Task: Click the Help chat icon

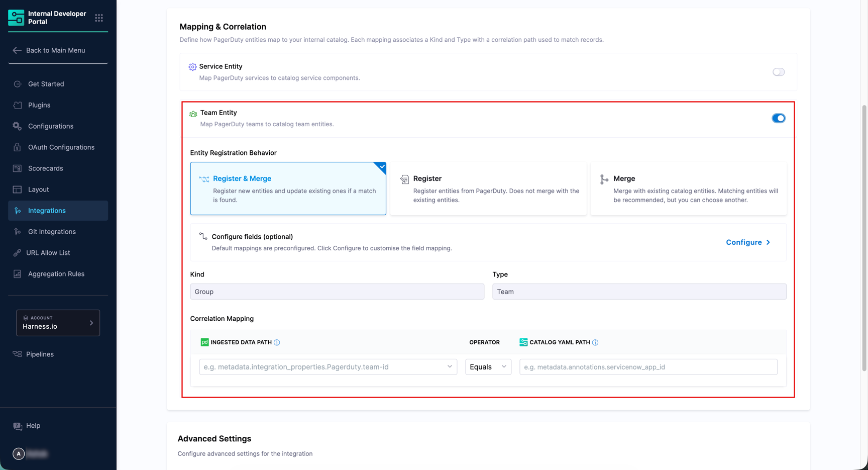Action: click(x=18, y=426)
